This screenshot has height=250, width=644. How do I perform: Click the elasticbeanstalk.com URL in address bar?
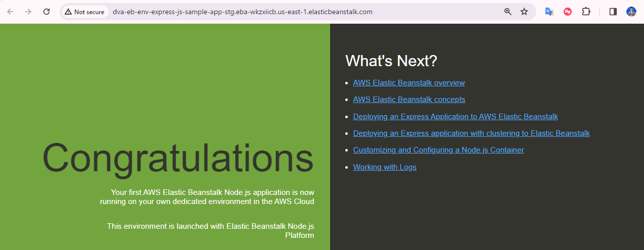[x=243, y=12]
